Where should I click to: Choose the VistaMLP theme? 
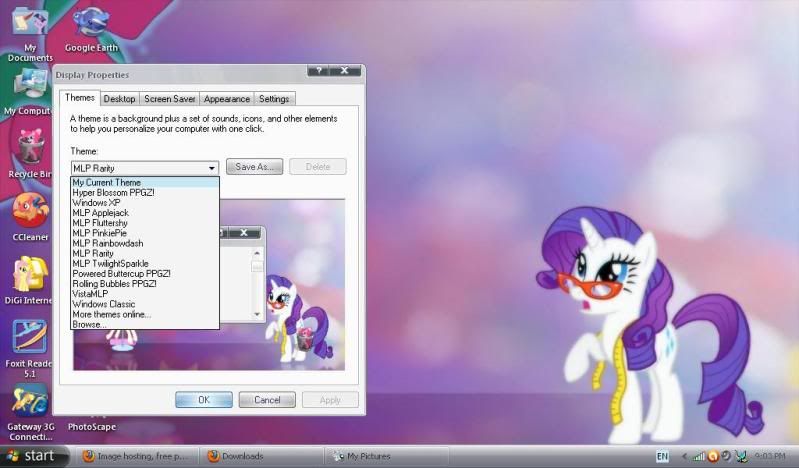point(145,294)
